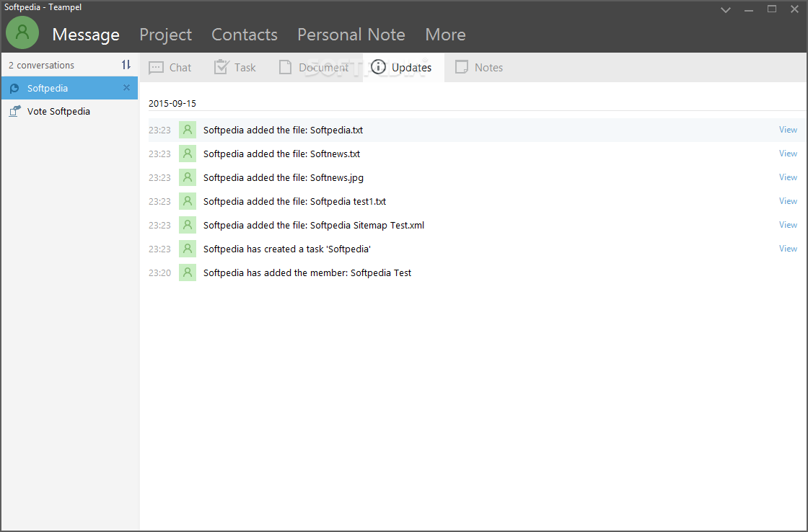Click 'Softpedia added the file: Softnews.txt'

point(281,154)
